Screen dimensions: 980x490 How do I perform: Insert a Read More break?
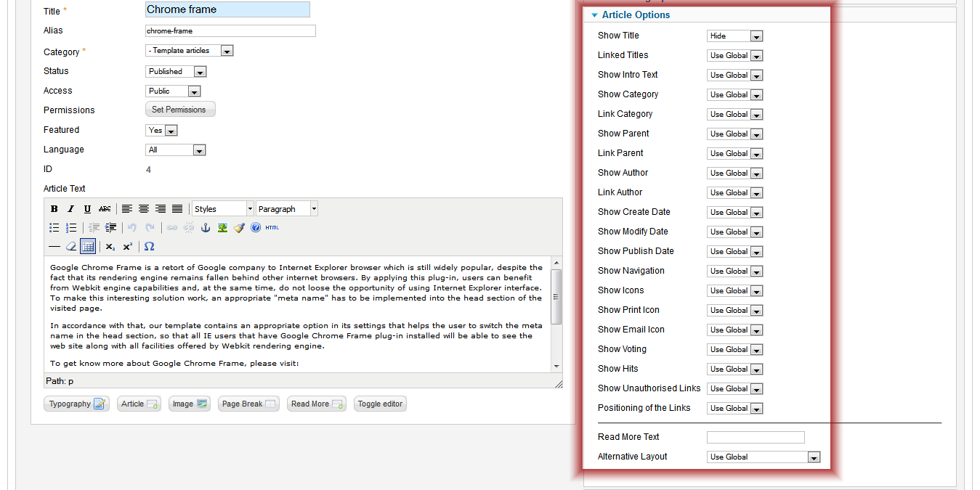[x=316, y=404]
